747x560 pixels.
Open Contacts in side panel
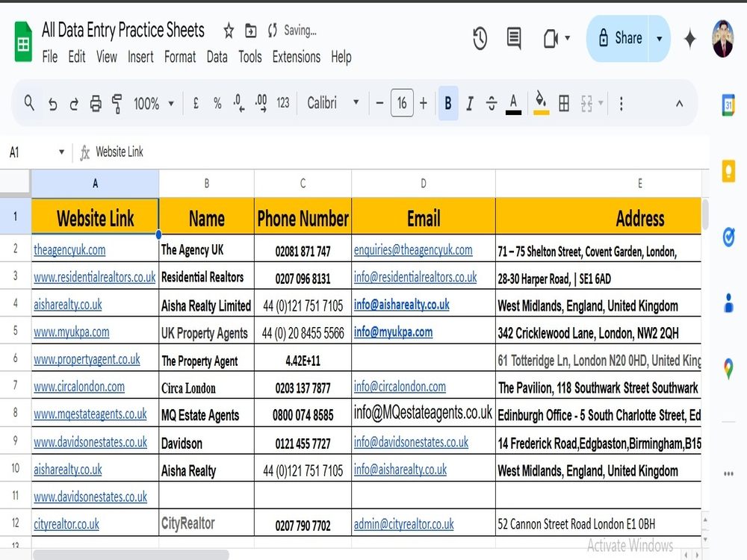coord(728,302)
